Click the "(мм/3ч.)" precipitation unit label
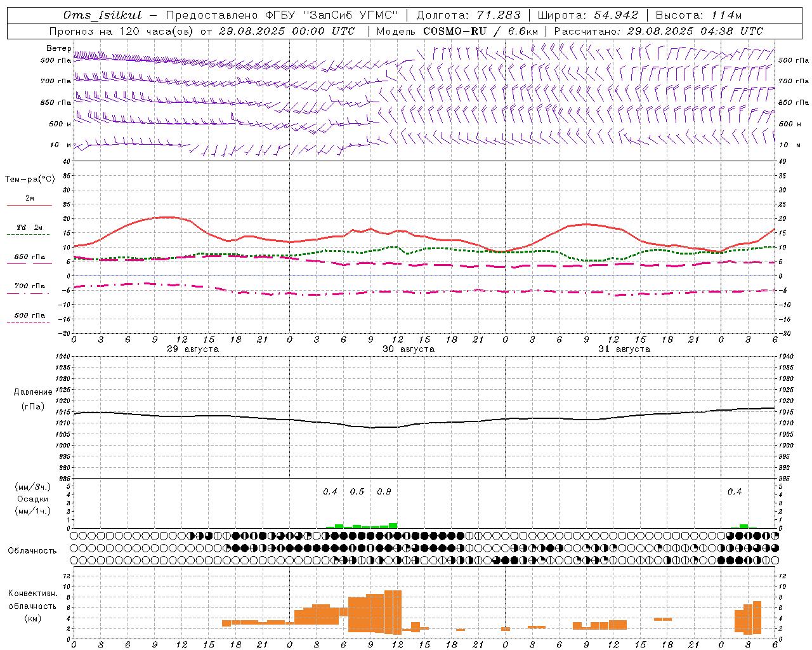 pos(33,487)
